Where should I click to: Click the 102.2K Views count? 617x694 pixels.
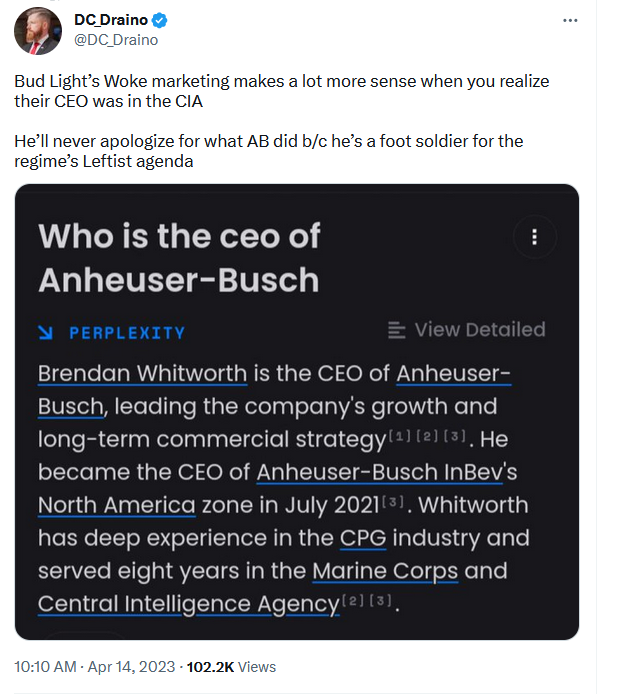tap(231, 667)
